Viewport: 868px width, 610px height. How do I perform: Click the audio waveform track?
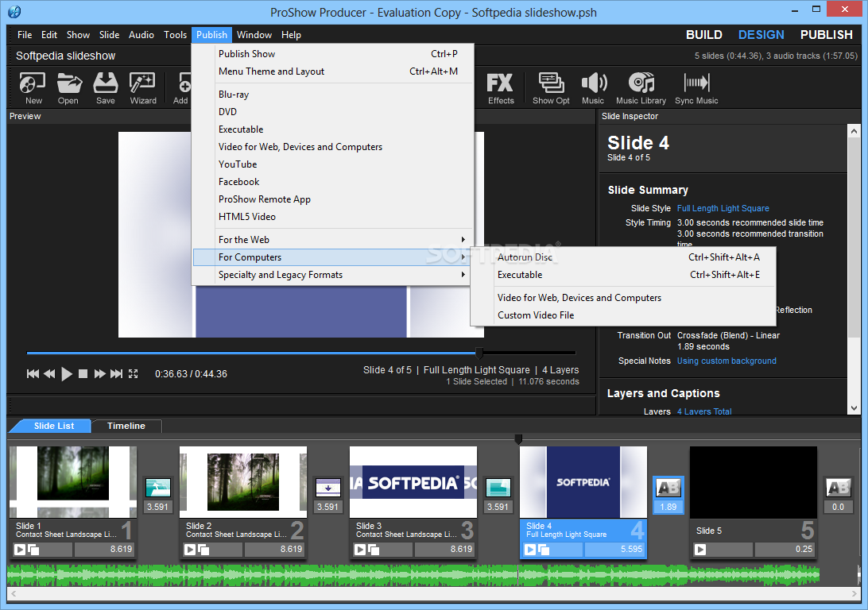[413, 576]
